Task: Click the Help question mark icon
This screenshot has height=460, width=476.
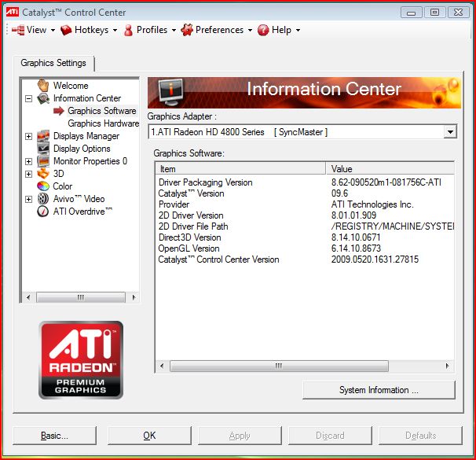Action: coord(263,30)
